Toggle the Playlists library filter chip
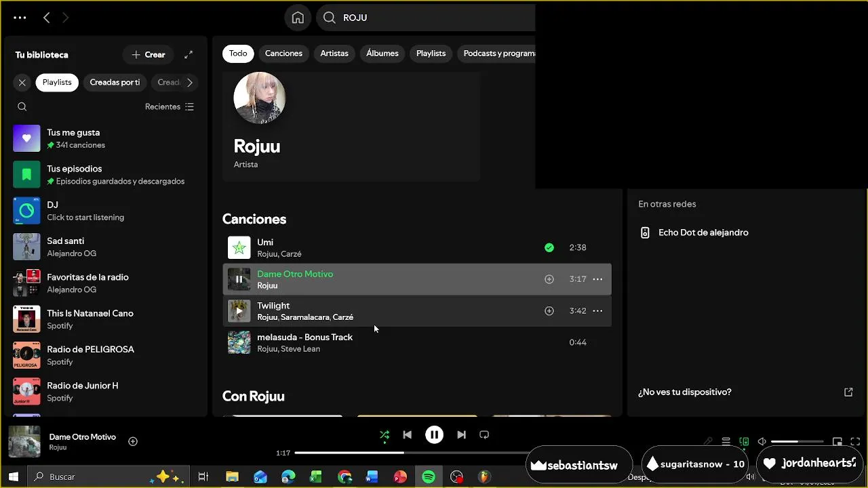This screenshot has height=488, width=868. pos(57,82)
